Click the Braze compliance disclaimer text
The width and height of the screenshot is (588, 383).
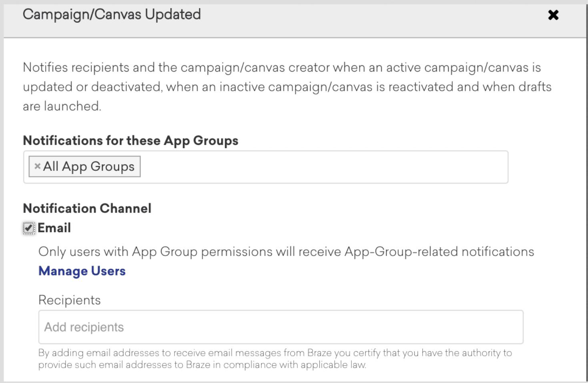point(275,353)
